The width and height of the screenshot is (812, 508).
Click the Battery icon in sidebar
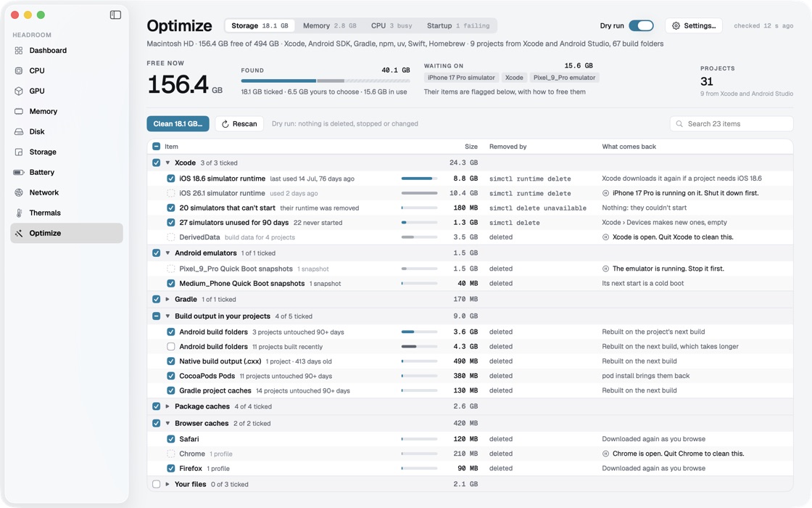pos(19,172)
